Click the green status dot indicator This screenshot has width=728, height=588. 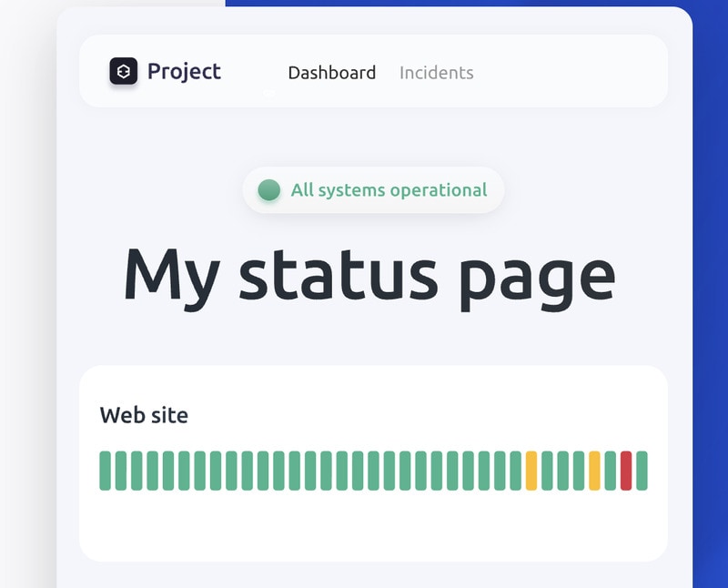point(268,190)
